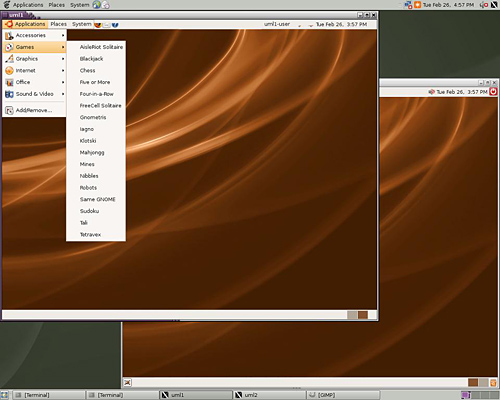Click the Office category icon
Viewport: 500px width, 400px height.
point(9,82)
